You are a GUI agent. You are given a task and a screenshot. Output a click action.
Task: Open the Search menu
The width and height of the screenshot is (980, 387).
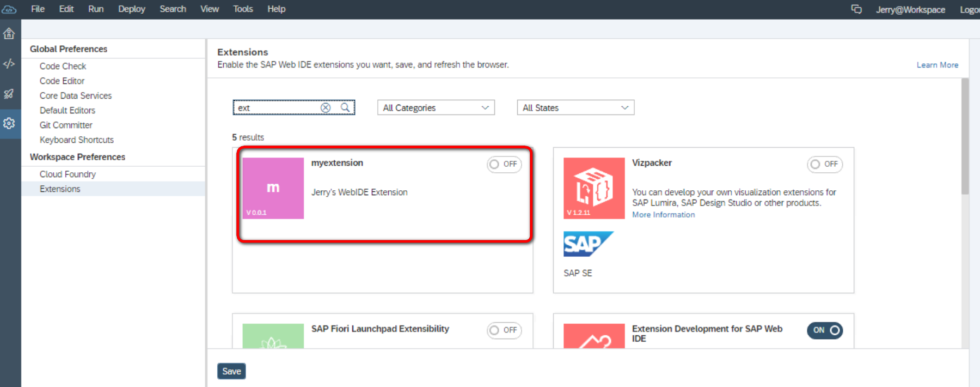(173, 9)
